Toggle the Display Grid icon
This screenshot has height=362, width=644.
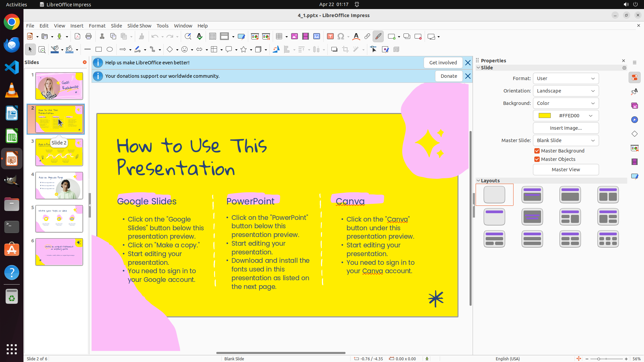click(213, 37)
